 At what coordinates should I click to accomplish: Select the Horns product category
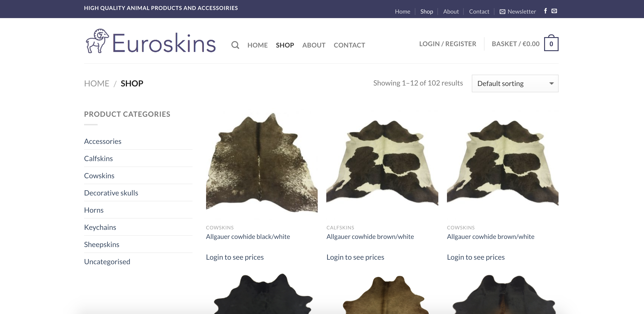pos(94,210)
